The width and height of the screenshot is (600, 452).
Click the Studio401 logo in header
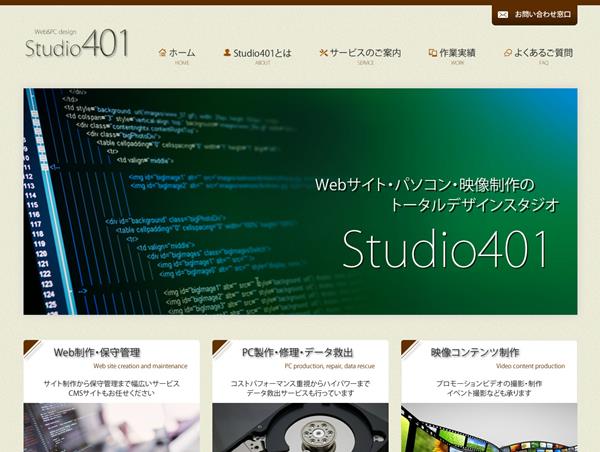point(77,44)
